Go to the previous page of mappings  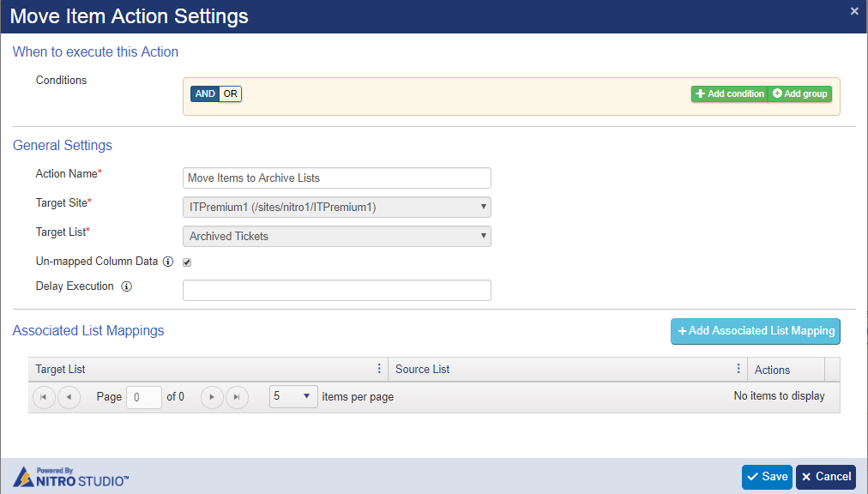point(69,397)
